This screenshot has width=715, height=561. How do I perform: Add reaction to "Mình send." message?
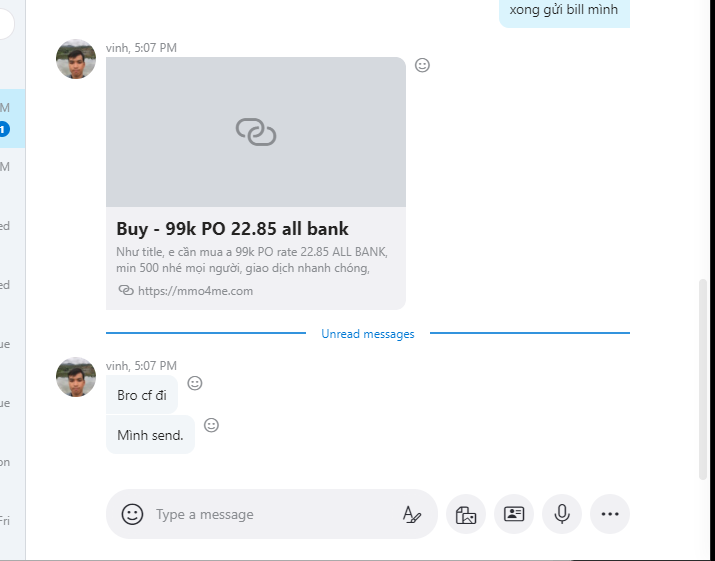[211, 425]
